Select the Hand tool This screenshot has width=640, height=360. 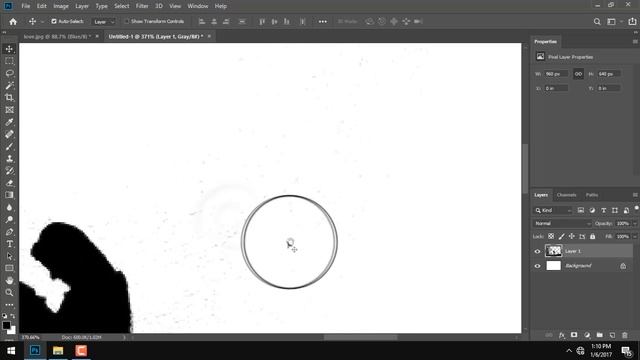click(x=9, y=280)
